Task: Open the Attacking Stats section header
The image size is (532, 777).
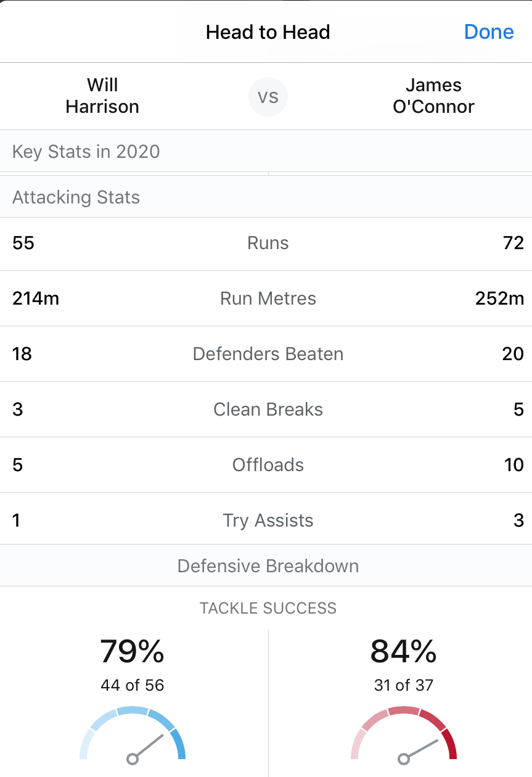Action: (266, 197)
